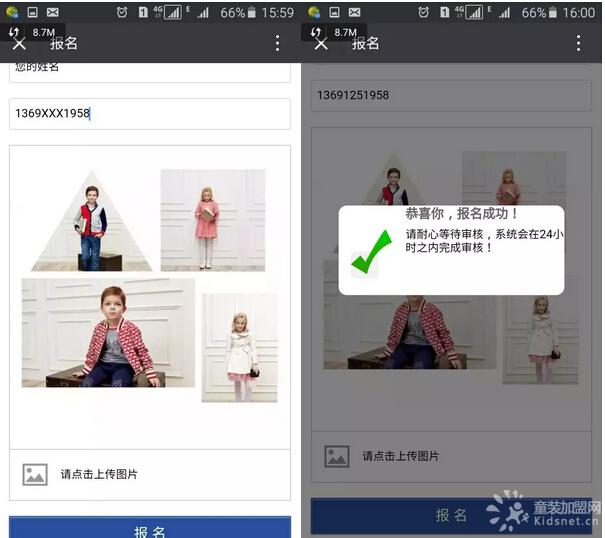
Task: Close the left 报名 page with X
Action: [x=19, y=44]
